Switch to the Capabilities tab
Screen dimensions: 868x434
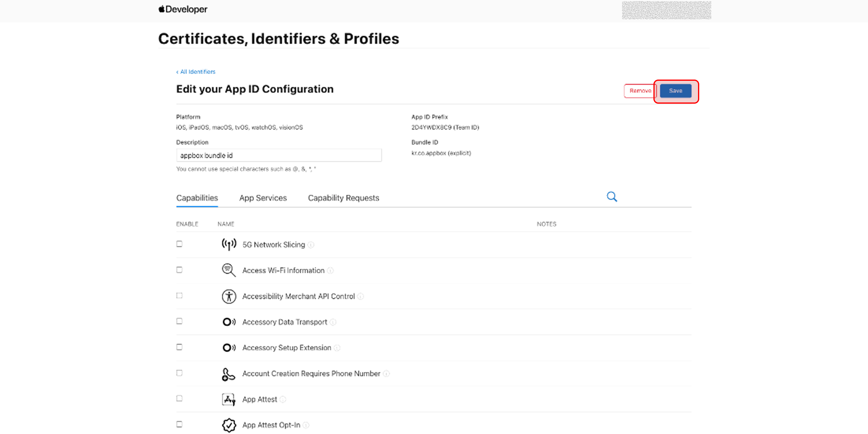pos(197,198)
